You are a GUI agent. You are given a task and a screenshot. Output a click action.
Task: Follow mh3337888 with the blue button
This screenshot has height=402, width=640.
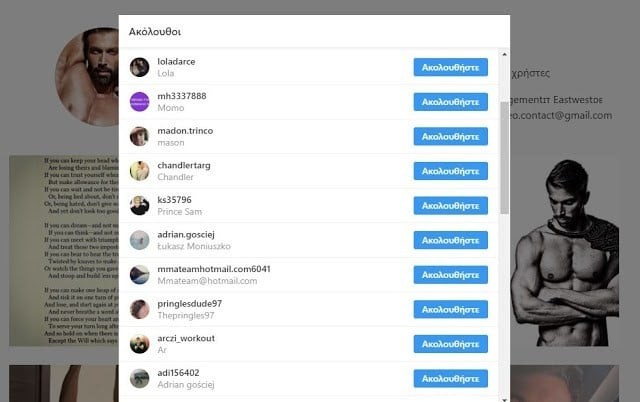(x=451, y=102)
